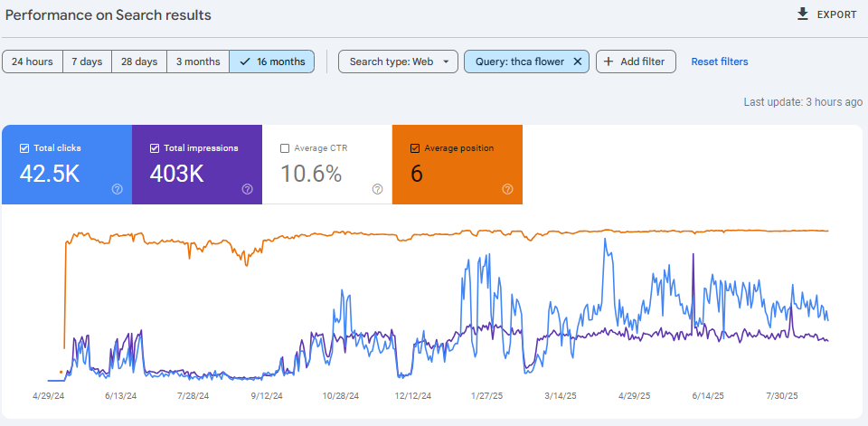Screen dimensions: 868x426
Task: Open help icon on Average position card
Action: (x=507, y=189)
